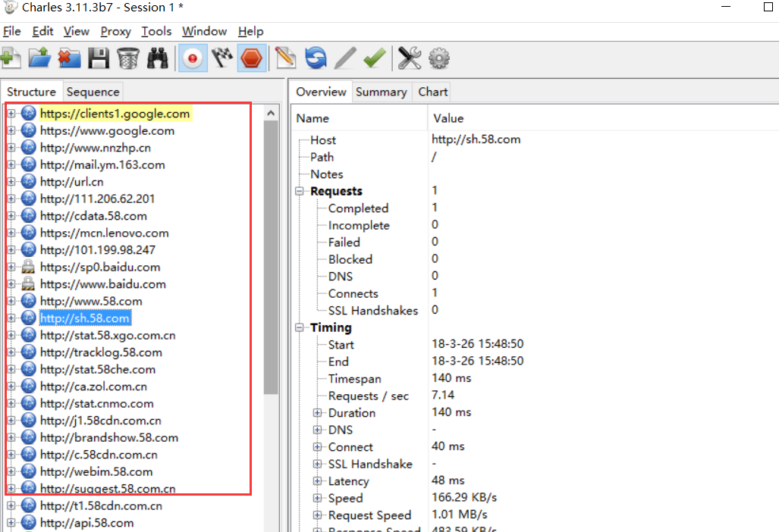Select the http://brandshow.58.com host
Viewport: 779px width, 532px height.
pos(108,437)
